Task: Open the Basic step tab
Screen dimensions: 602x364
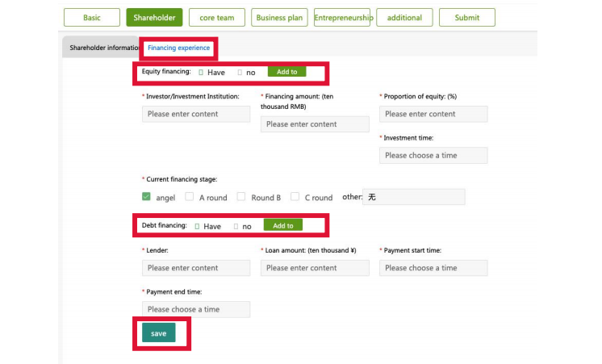Action: [x=92, y=18]
